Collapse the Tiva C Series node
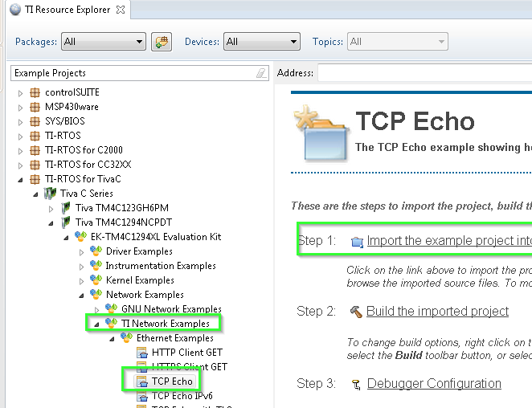 [35, 194]
